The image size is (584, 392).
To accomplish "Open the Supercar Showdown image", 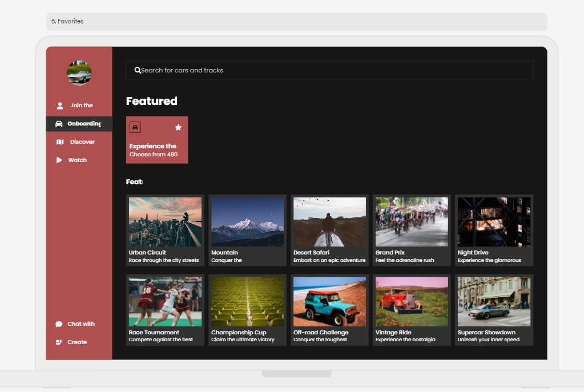I will point(494,301).
